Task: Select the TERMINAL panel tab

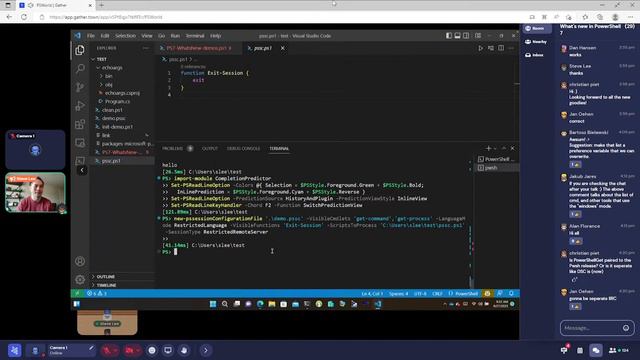Action: pyautogui.click(x=279, y=149)
